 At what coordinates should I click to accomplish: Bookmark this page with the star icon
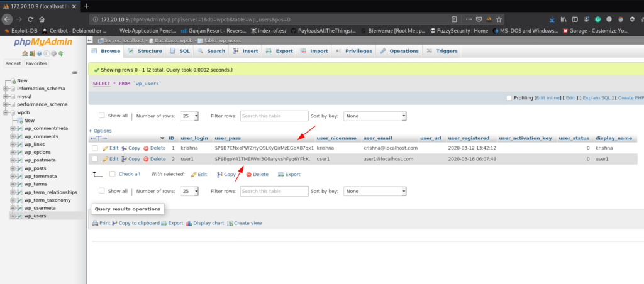pos(499,19)
